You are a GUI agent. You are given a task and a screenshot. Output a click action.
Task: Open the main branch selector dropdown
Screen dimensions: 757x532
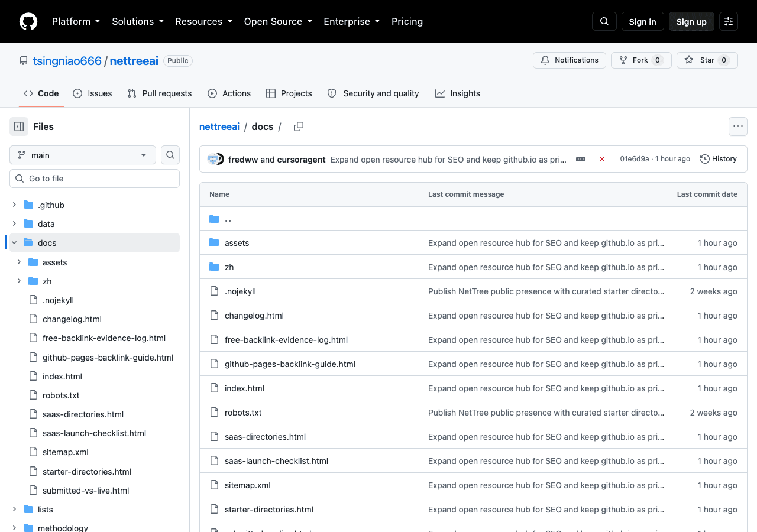(x=83, y=155)
